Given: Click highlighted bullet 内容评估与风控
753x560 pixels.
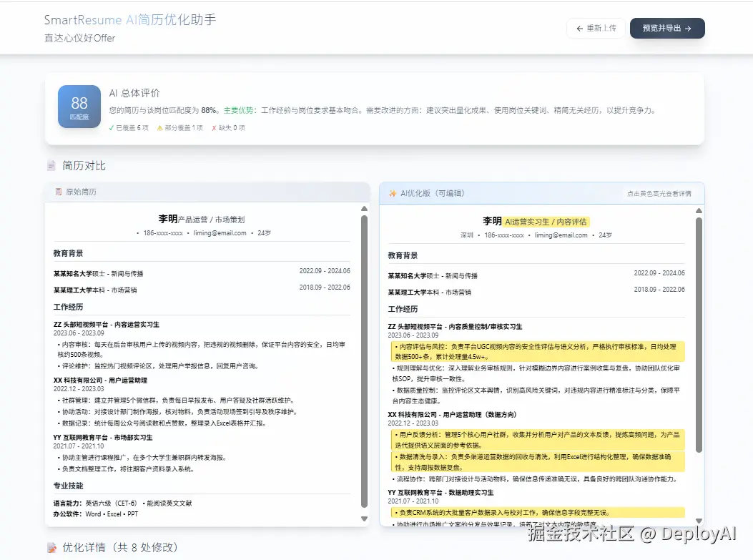Looking at the screenshot, I should point(537,352).
